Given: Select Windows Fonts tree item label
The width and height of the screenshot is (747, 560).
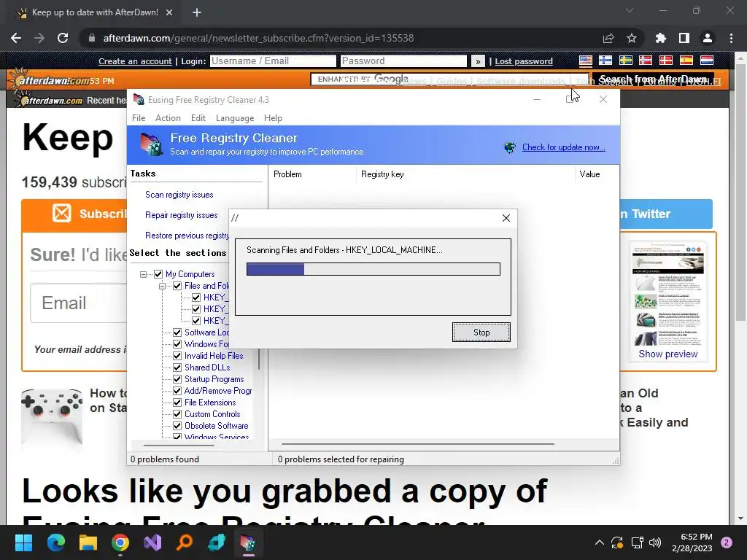Looking at the screenshot, I should (x=206, y=344).
